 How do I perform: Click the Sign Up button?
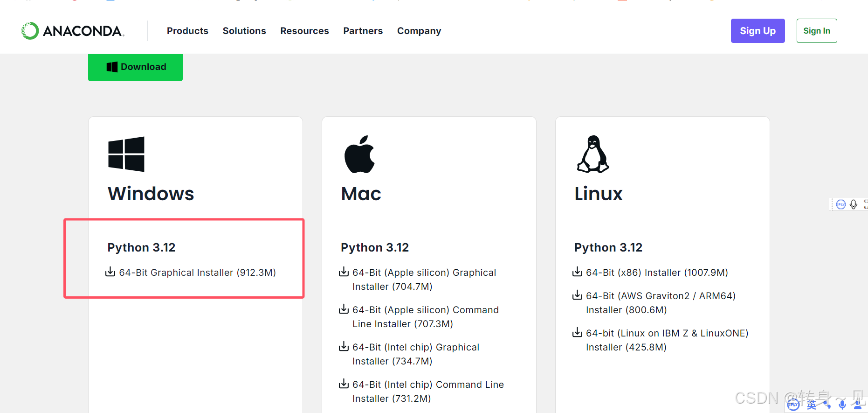click(758, 31)
